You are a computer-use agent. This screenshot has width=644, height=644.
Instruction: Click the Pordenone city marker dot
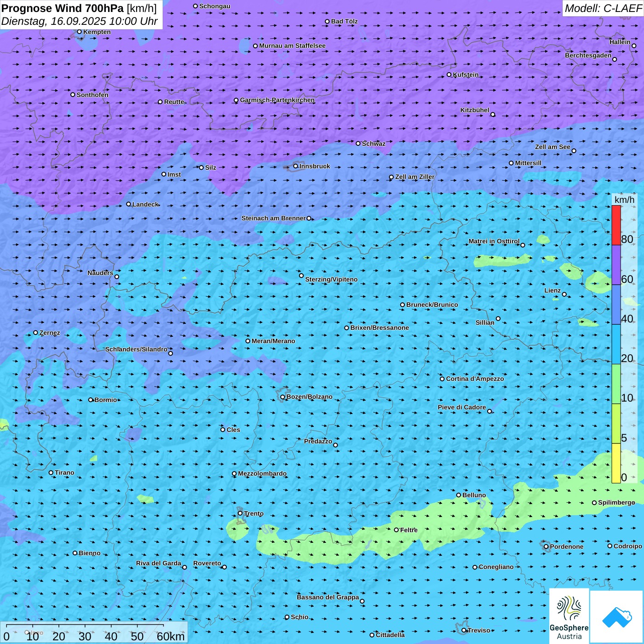(x=546, y=546)
